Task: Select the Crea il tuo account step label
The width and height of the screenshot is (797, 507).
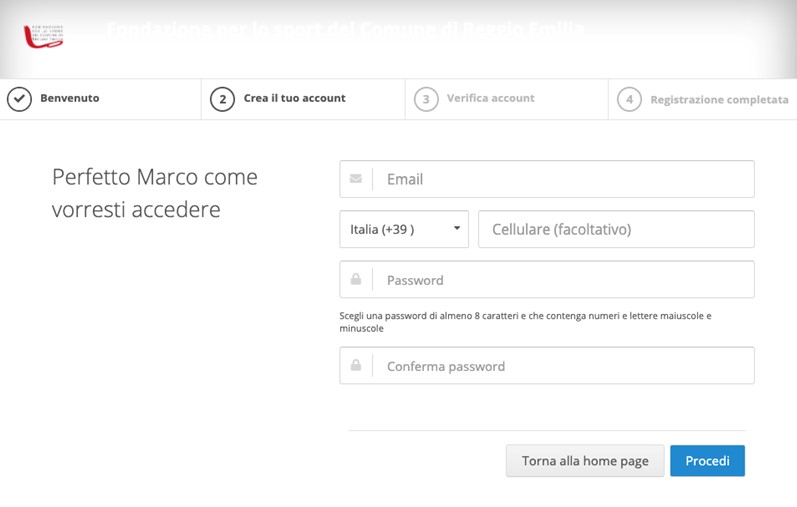Action: pos(294,99)
